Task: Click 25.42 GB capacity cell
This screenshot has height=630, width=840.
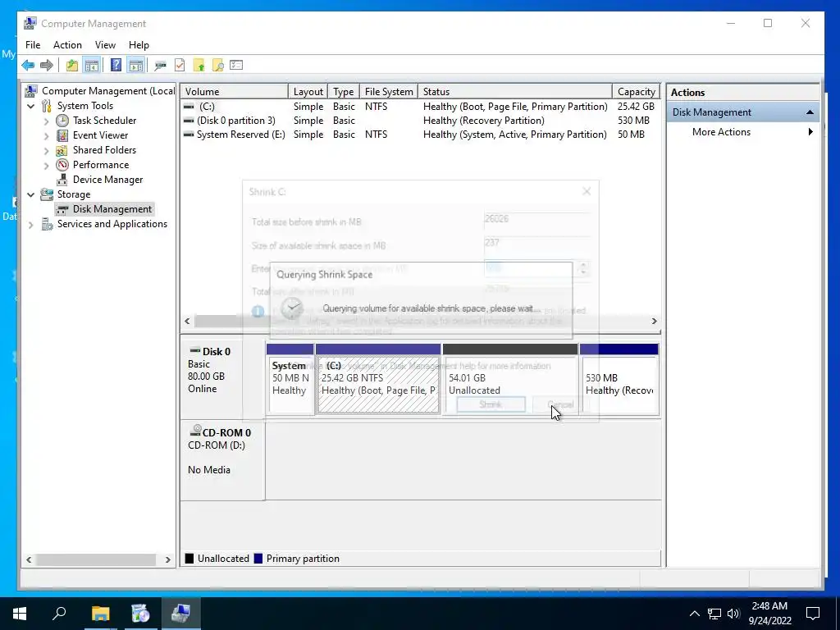Action: (x=636, y=107)
